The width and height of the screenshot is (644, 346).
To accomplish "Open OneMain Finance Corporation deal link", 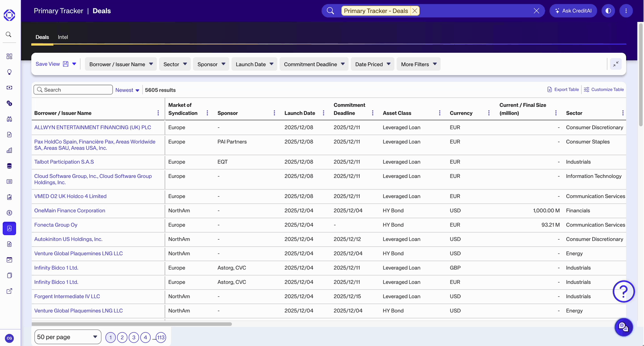I will 70,211.
